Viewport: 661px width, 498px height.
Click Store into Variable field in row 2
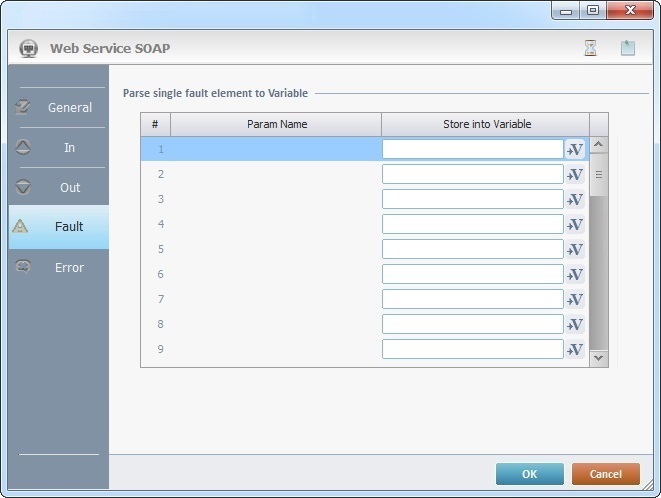473,174
